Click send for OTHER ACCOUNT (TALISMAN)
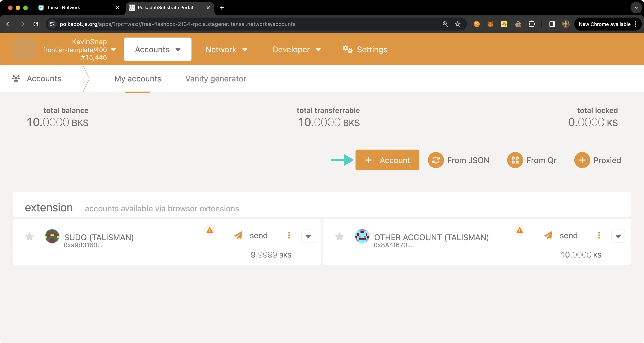 pyautogui.click(x=561, y=235)
